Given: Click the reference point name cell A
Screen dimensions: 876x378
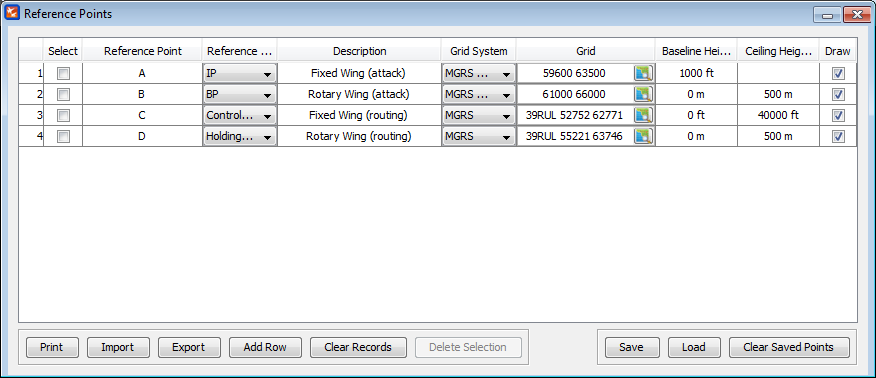Looking at the screenshot, I should tap(142, 73).
